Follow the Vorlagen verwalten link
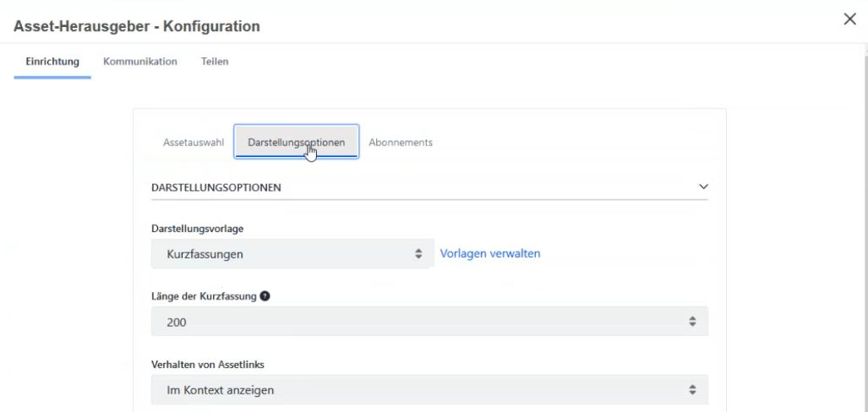The image size is (868, 412). pos(490,253)
